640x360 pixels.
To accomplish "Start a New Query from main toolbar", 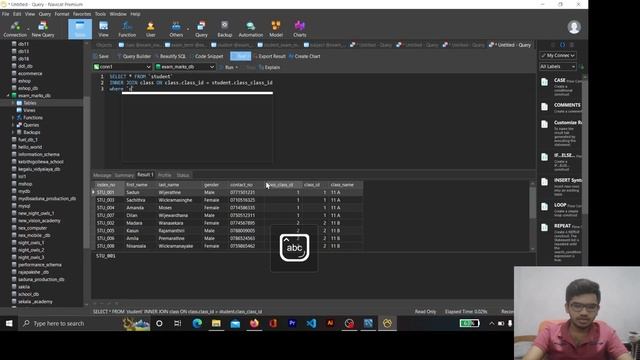I will (x=43, y=29).
